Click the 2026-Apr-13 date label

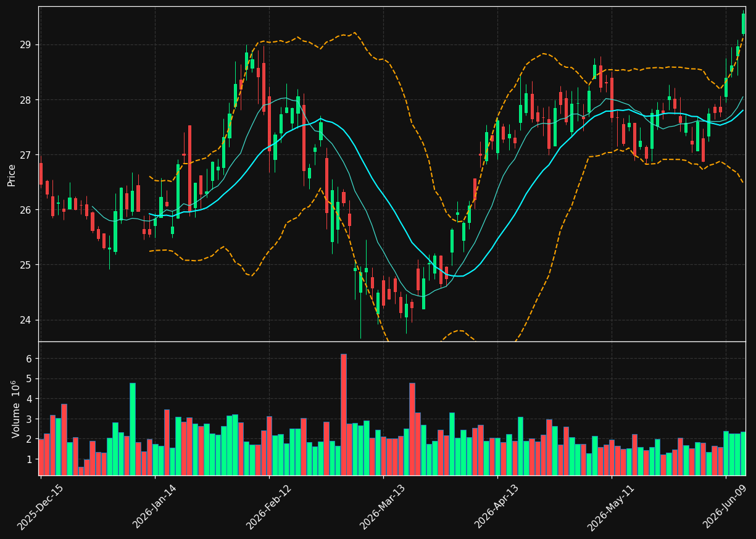coord(497,507)
